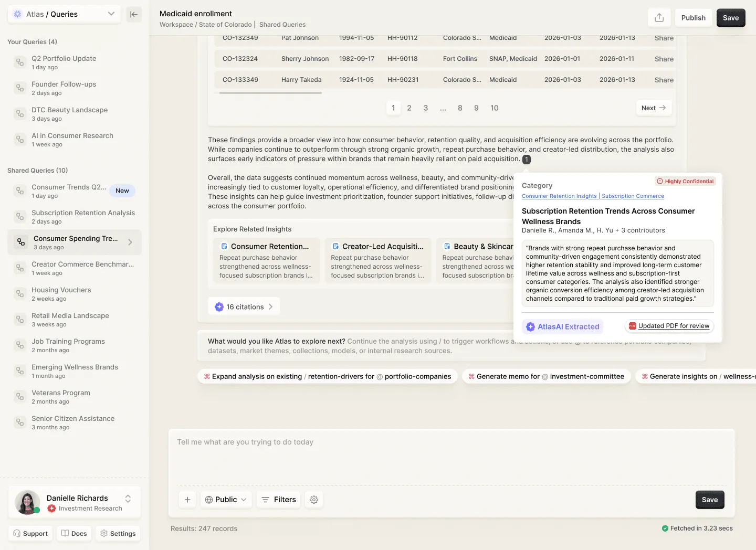
Task: Select results page 8
Action: coord(460,108)
